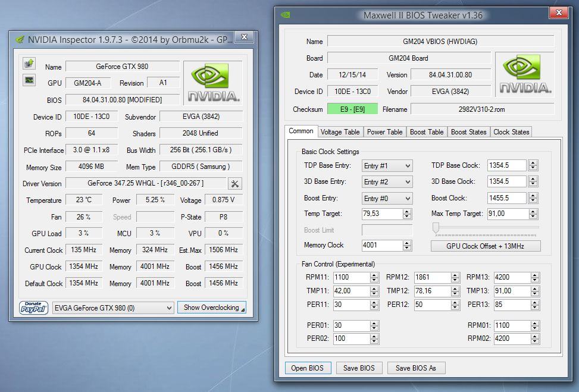Click the Maxwell II BIOS Tweaker title icon

286,15
